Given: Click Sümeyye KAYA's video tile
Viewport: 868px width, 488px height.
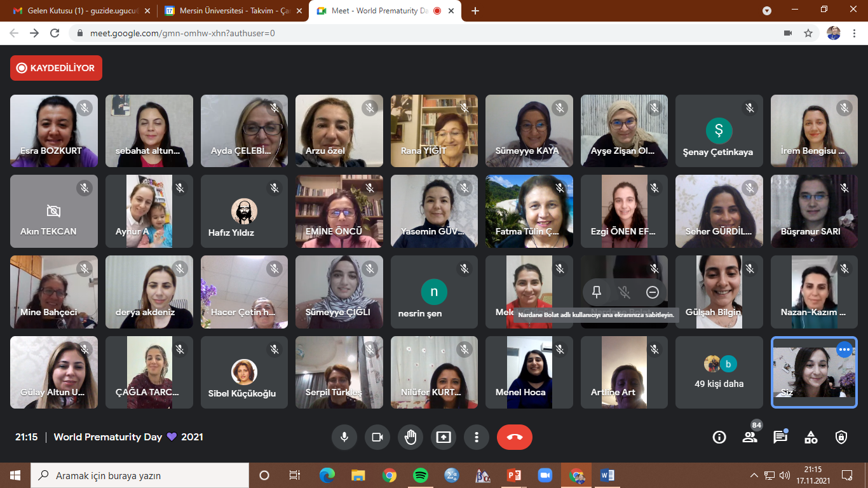Looking at the screenshot, I should (529, 131).
